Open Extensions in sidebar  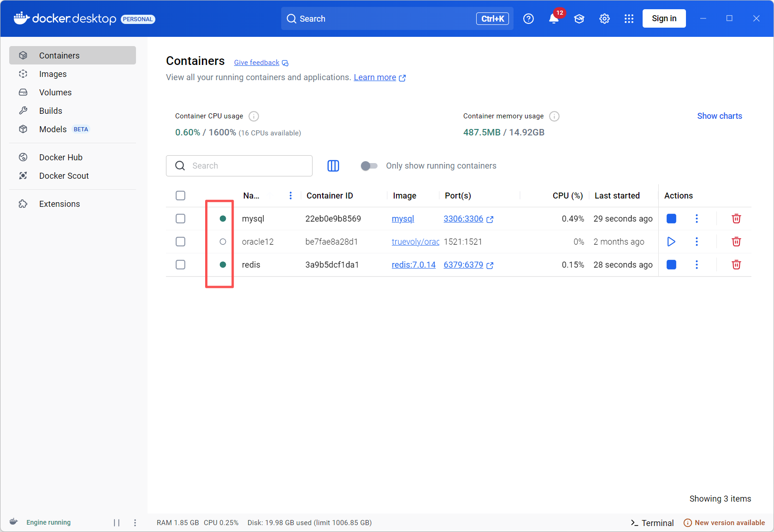click(x=72, y=204)
